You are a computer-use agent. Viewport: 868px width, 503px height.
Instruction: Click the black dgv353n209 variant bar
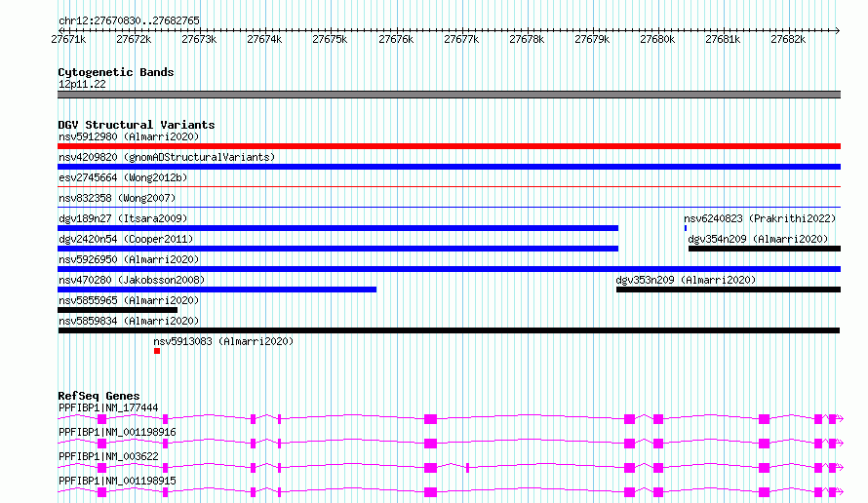[x=729, y=290]
